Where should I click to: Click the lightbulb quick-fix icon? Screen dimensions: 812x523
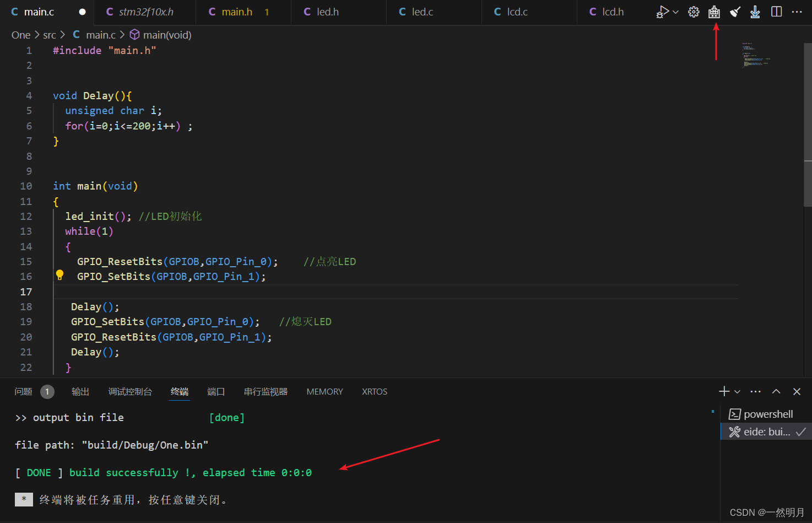coord(59,275)
